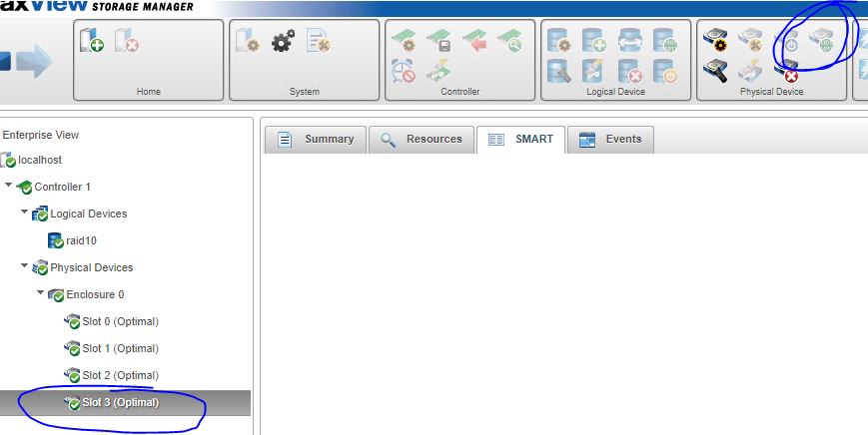Click the System log wrench document icon

point(318,42)
